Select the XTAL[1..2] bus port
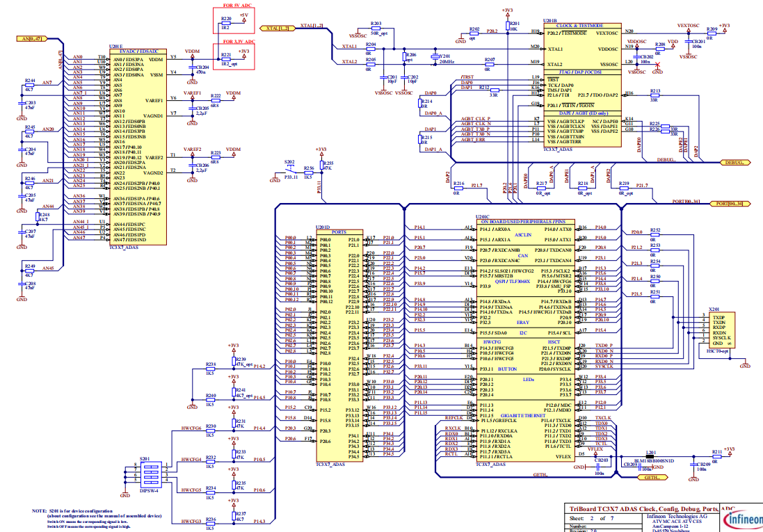 (x=278, y=29)
